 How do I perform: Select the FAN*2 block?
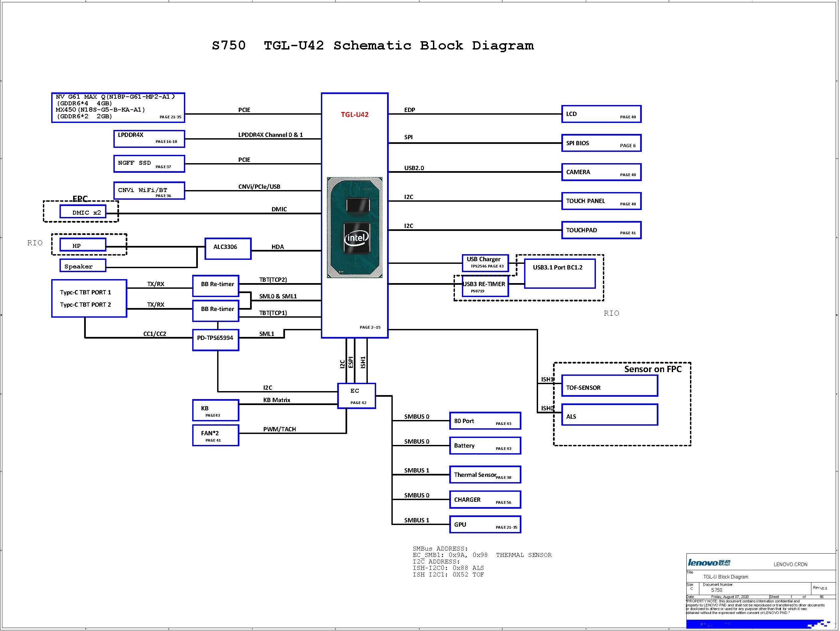tap(216, 436)
